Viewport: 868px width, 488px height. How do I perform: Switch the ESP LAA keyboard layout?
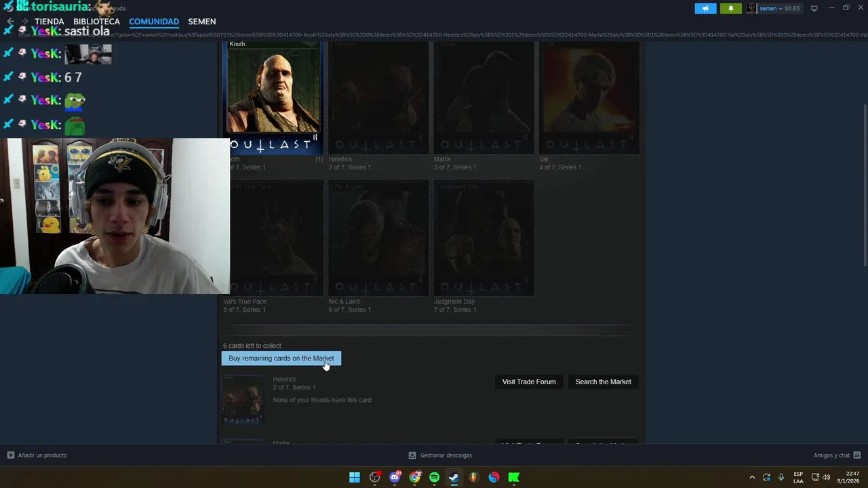click(798, 477)
